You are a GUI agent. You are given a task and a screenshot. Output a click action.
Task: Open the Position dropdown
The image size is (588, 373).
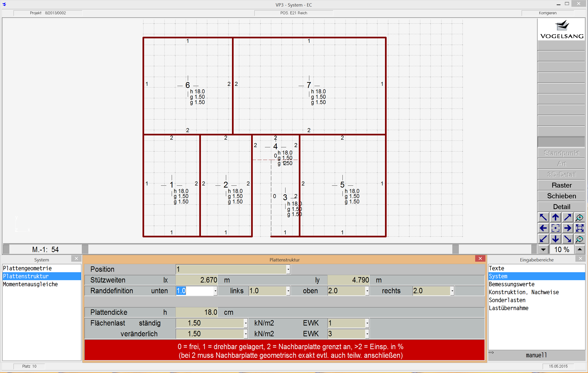point(288,269)
